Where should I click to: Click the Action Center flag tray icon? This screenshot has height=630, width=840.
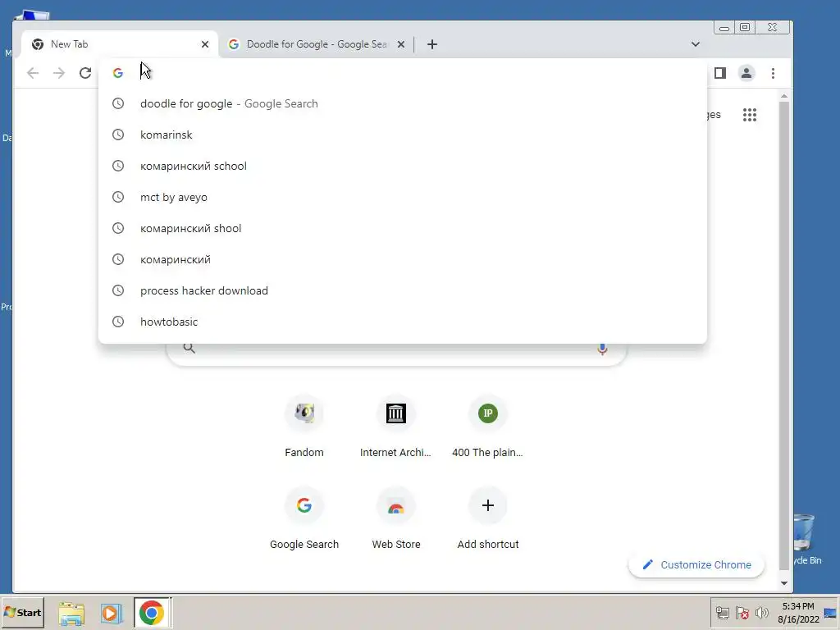coord(742,612)
